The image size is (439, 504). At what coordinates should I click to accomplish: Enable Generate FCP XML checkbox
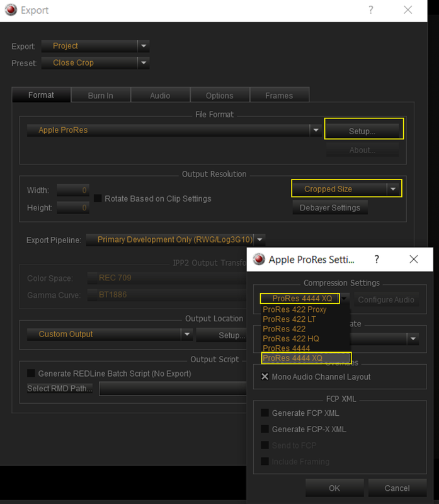(x=265, y=413)
